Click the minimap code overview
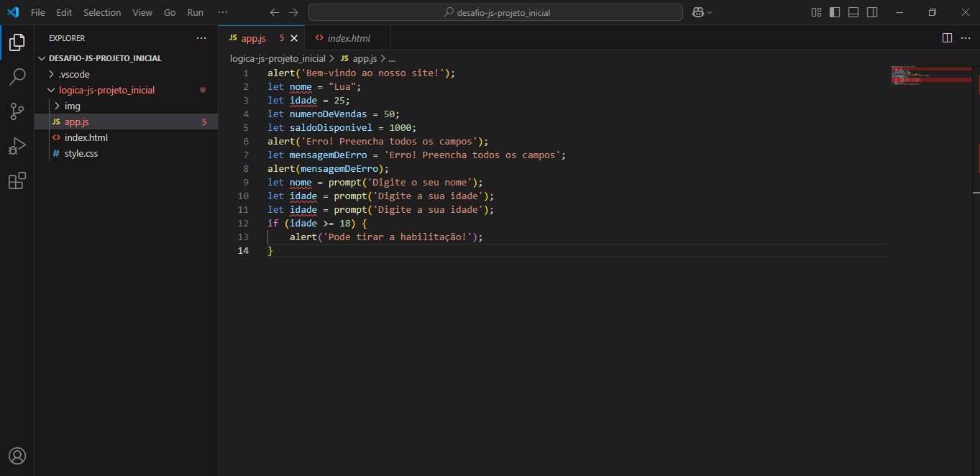 pyautogui.click(x=931, y=76)
